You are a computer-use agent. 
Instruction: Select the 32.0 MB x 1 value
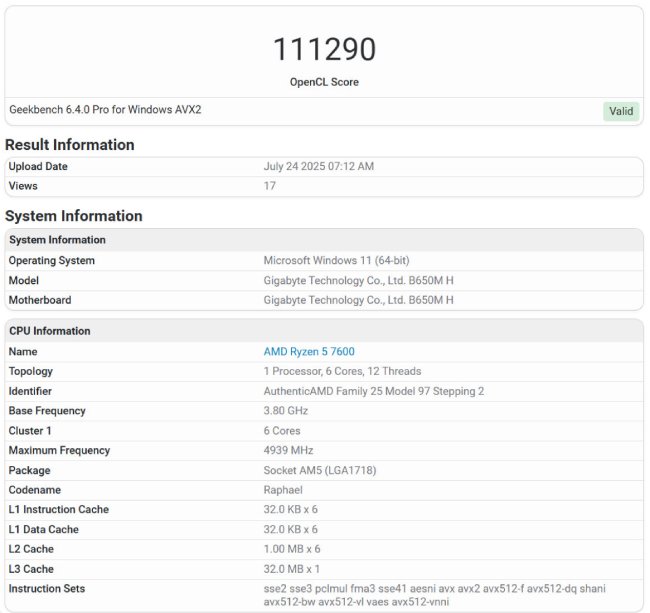coord(291,569)
